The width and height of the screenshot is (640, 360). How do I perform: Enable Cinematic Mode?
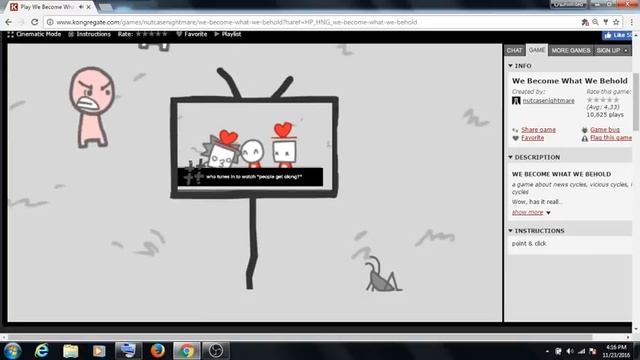click(34, 34)
